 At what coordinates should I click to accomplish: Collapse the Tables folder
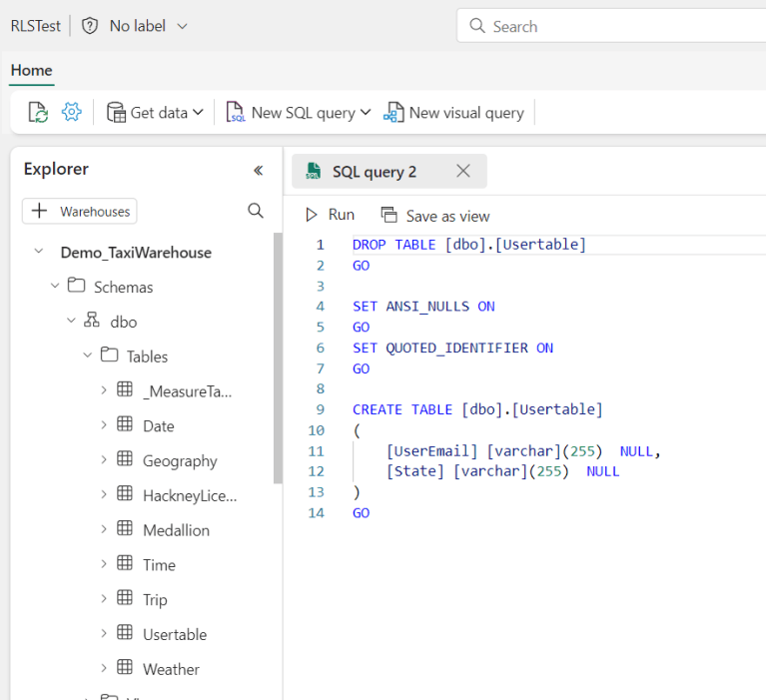(88, 355)
